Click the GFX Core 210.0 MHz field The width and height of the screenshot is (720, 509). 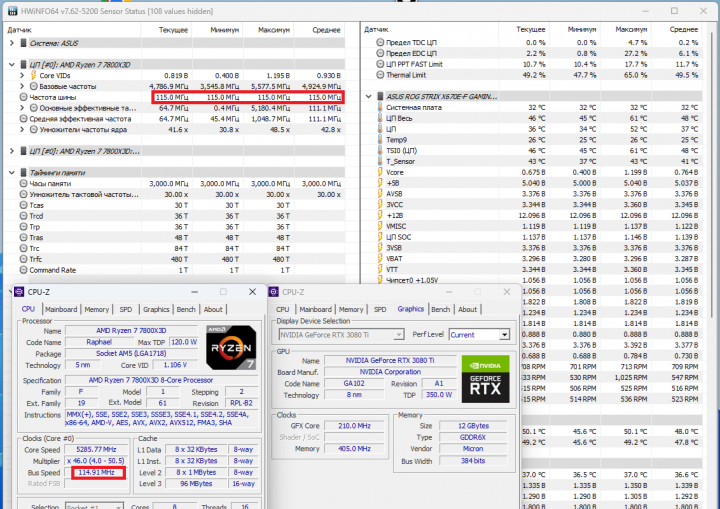pos(354,426)
